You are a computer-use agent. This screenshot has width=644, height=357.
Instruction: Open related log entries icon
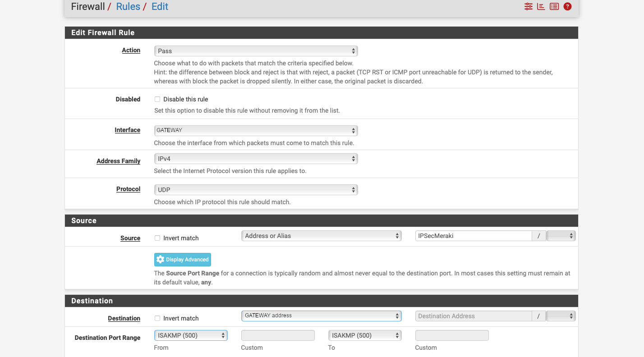tap(554, 7)
